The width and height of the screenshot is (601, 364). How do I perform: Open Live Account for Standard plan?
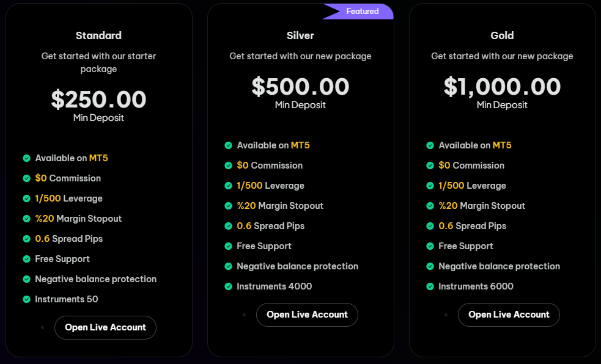pos(105,327)
